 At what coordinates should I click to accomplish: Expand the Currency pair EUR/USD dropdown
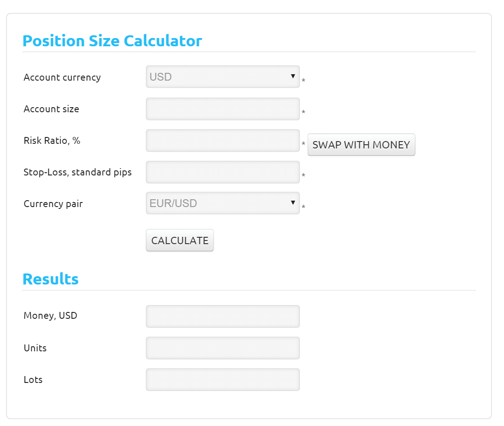point(223,203)
